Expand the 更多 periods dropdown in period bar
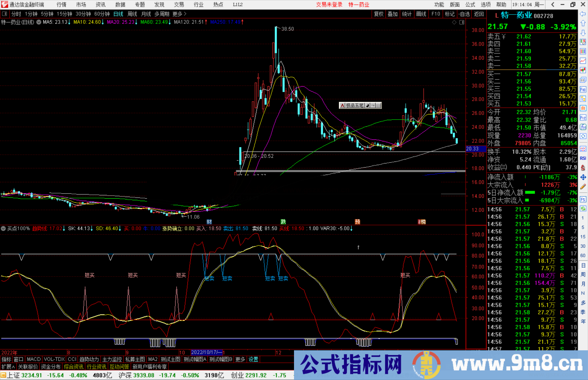The height and width of the screenshot is (380, 588). point(179,14)
